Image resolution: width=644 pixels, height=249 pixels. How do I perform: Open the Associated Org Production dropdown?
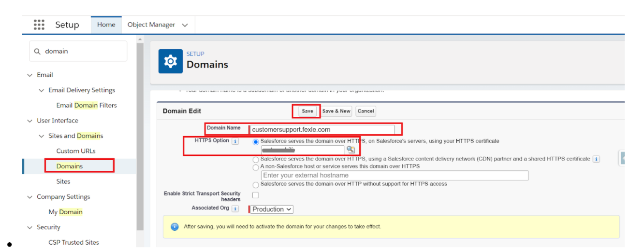272,209
